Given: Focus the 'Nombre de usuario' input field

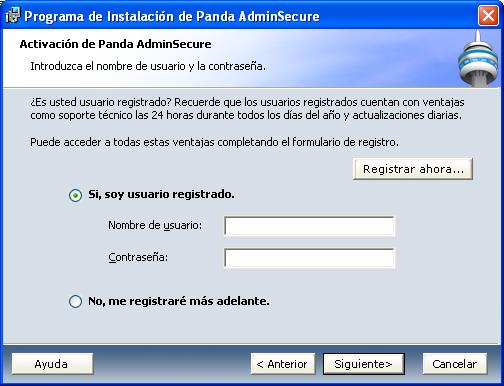Looking at the screenshot, I should 309,226.
